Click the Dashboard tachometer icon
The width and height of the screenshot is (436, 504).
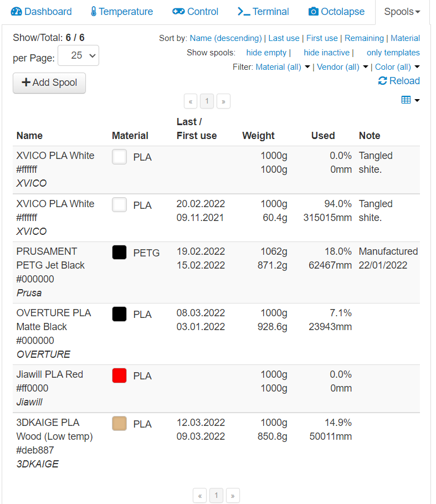pyautogui.click(x=16, y=11)
